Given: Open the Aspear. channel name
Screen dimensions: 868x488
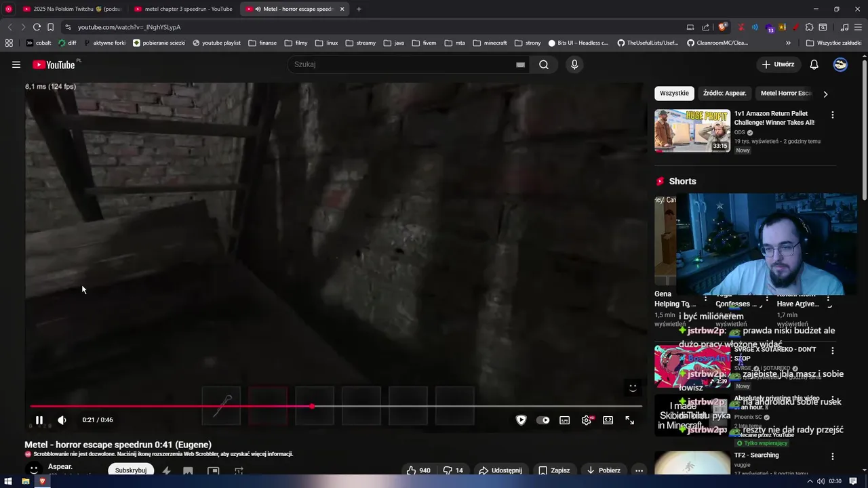Looking at the screenshot, I should click(60, 467).
